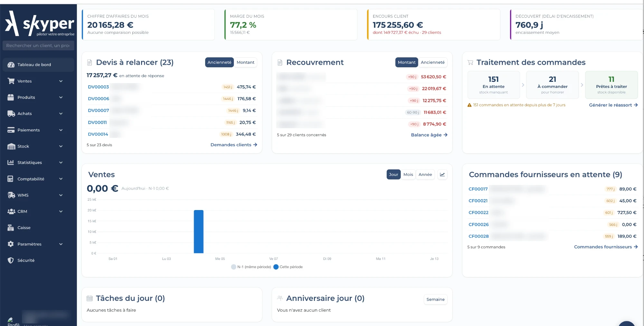Click the document icon beside Devis à relancer
This screenshot has width=644, height=326.
[90, 62]
